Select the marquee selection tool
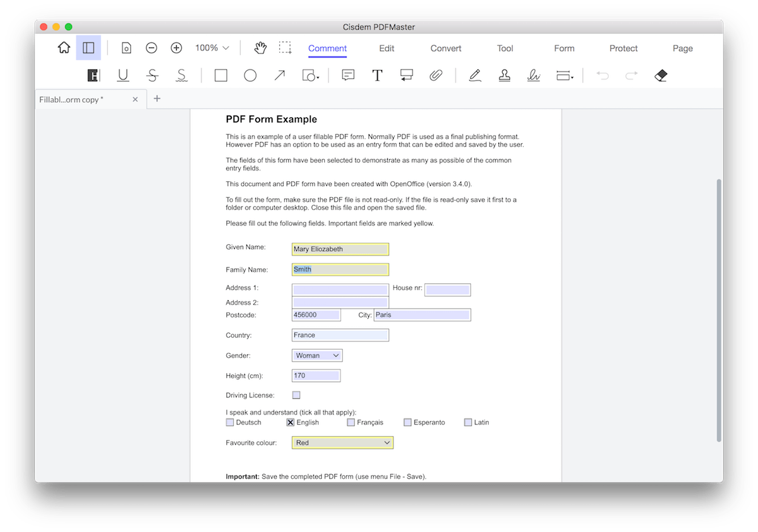This screenshot has height=532, width=758. coord(286,48)
